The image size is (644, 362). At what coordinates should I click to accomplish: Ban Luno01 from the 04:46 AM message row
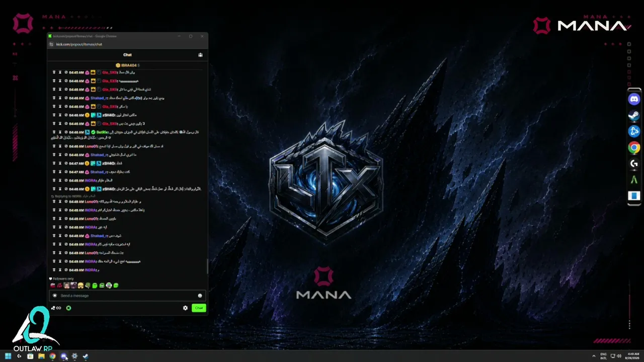(x=66, y=146)
